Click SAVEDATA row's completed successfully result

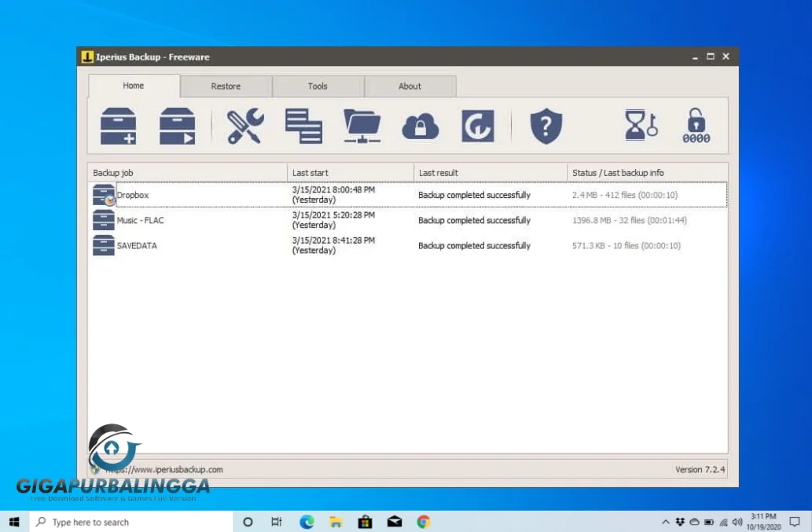click(474, 246)
